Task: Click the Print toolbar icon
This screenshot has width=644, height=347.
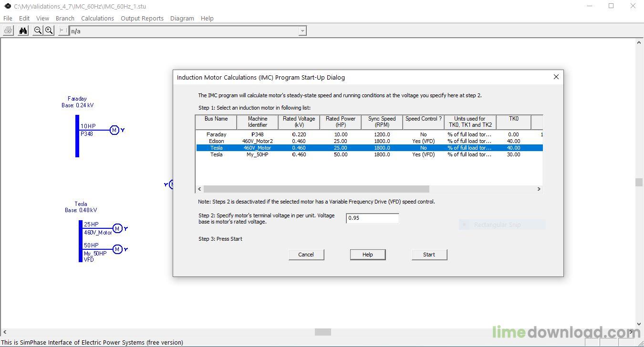Action: [x=8, y=30]
